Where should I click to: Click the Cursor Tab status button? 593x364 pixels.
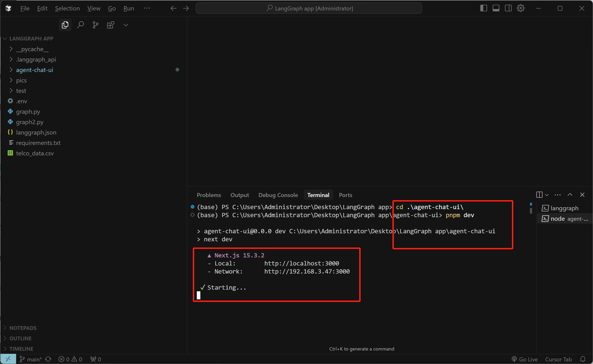click(558, 359)
